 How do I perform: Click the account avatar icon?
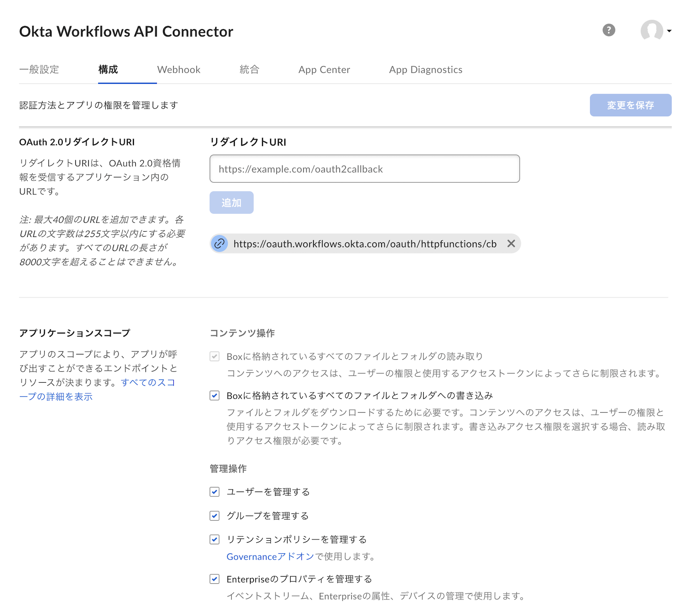coord(652,30)
